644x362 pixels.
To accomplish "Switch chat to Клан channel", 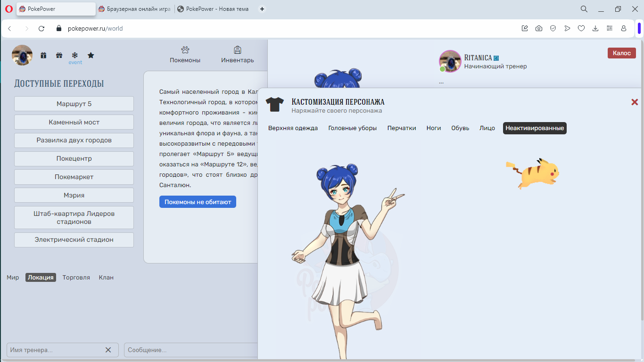I will pyautogui.click(x=106, y=278).
